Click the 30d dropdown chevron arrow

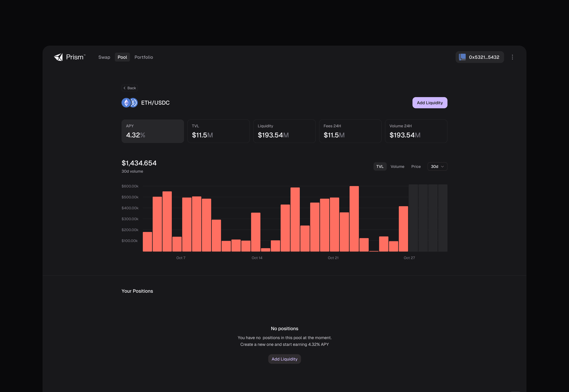click(442, 166)
